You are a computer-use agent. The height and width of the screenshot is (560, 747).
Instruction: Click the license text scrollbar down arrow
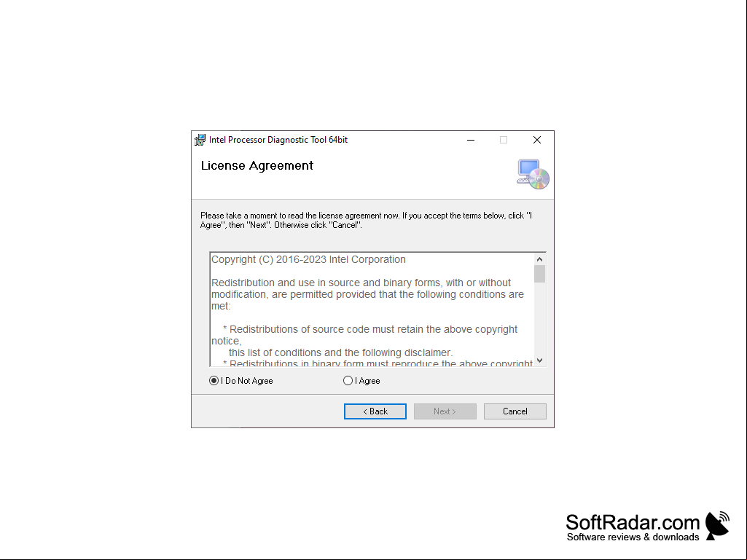pos(540,360)
